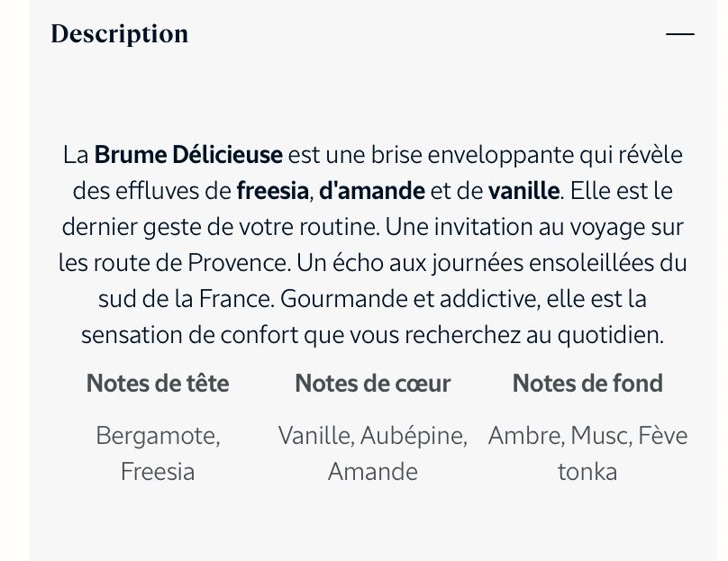Click the "Ambre" base note

(525, 437)
